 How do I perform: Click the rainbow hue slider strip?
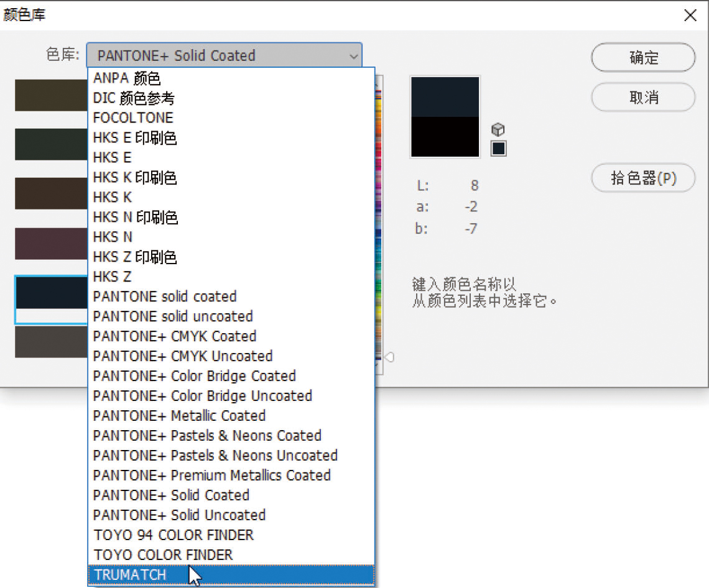[379, 224]
